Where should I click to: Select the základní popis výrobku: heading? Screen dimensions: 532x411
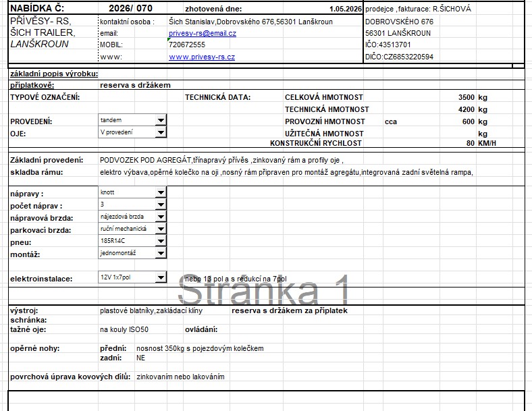[x=54, y=74]
